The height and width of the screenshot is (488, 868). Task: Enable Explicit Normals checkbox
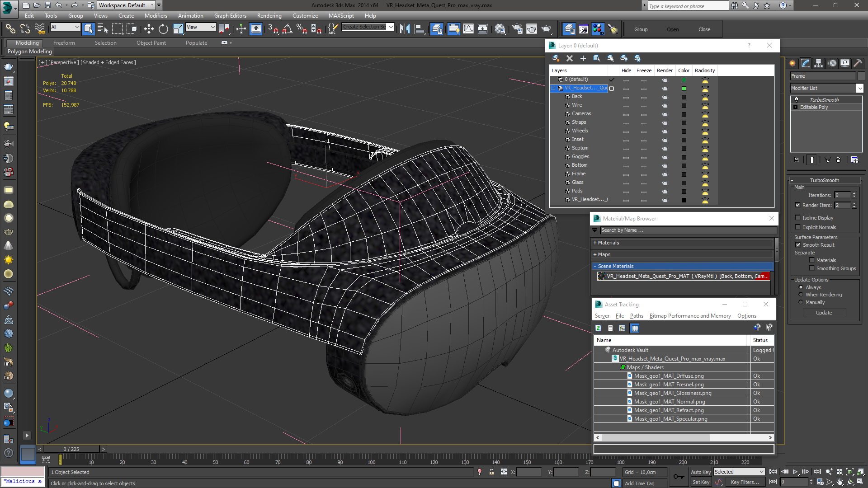coord(798,227)
